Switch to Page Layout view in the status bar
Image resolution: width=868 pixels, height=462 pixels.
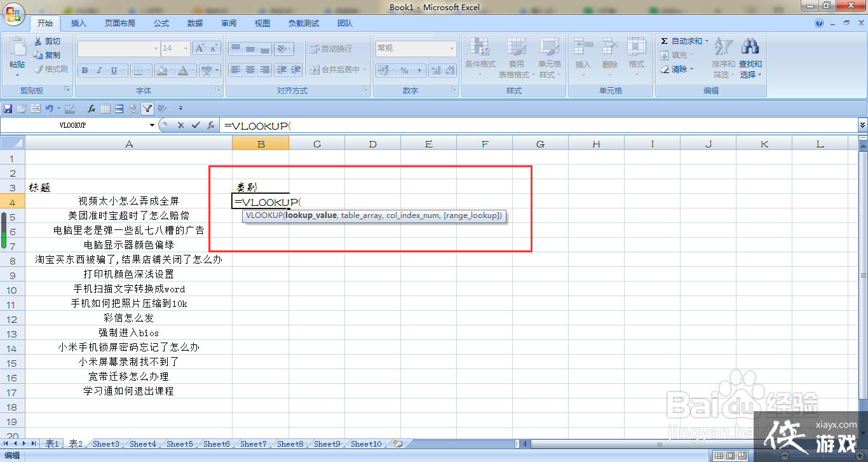click(x=730, y=456)
